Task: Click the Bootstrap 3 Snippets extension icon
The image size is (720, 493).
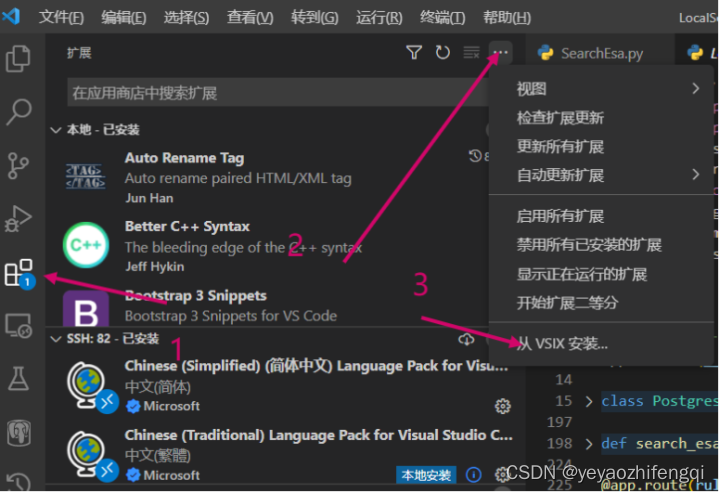Action: tap(86, 308)
